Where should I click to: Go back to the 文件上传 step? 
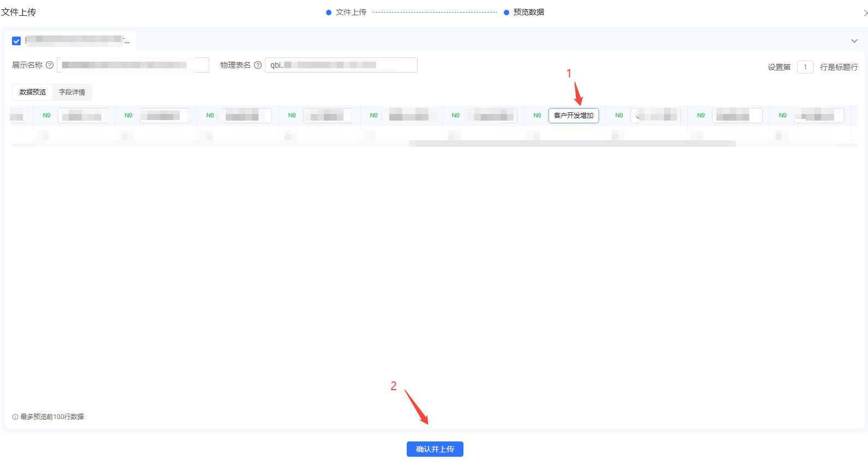pos(351,12)
